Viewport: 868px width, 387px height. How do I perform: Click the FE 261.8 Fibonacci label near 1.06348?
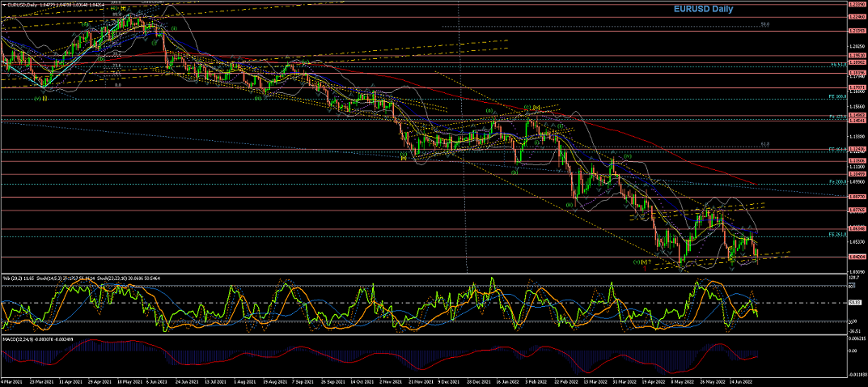(837, 235)
